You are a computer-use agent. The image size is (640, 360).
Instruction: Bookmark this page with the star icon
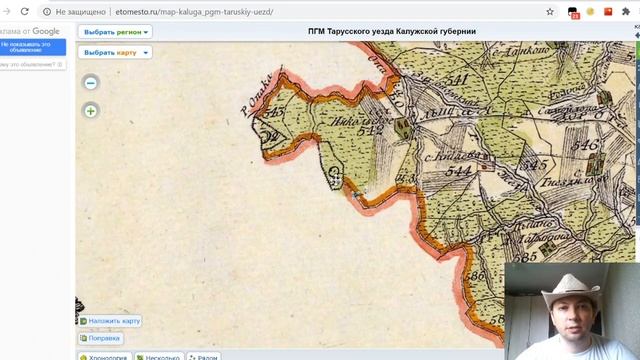[x=550, y=12]
